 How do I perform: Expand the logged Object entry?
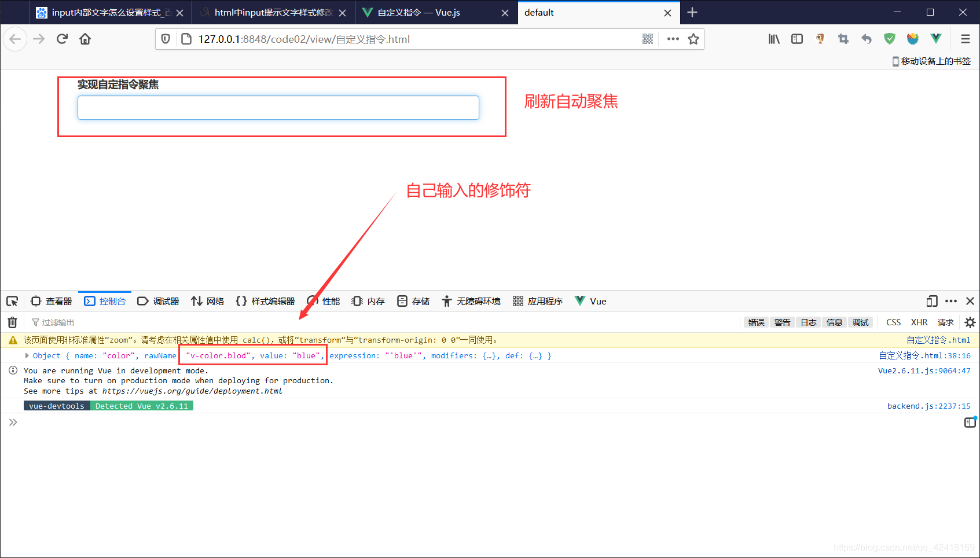27,355
